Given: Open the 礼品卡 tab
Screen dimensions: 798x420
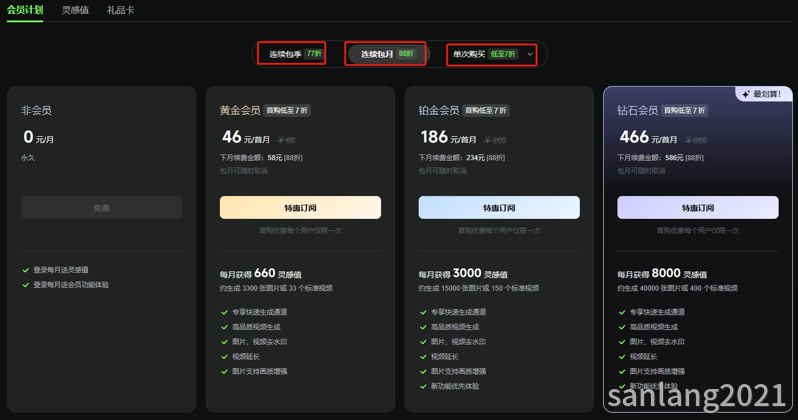Looking at the screenshot, I should 121,10.
